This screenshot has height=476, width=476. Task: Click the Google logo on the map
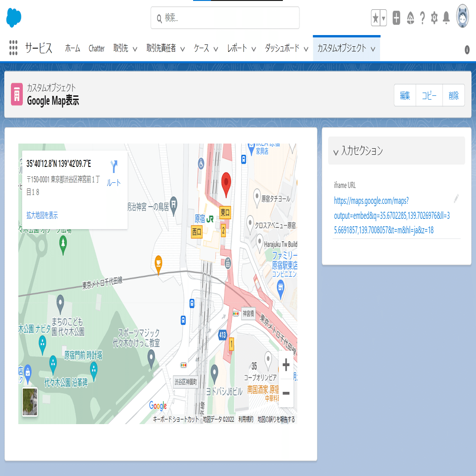(158, 405)
